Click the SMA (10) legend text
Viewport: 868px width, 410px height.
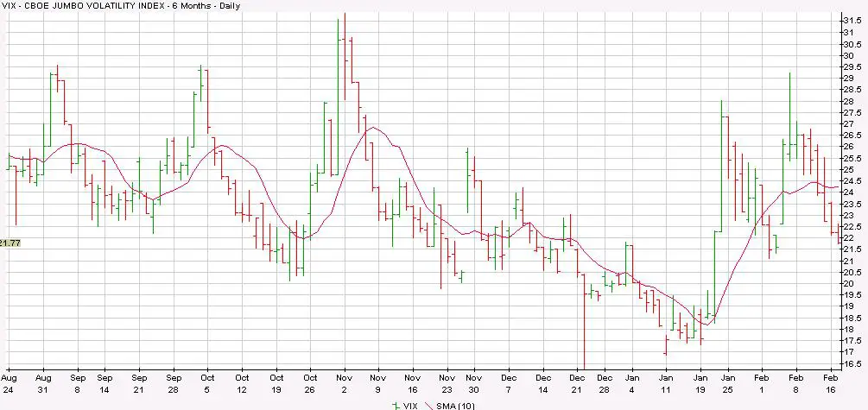tap(454, 405)
